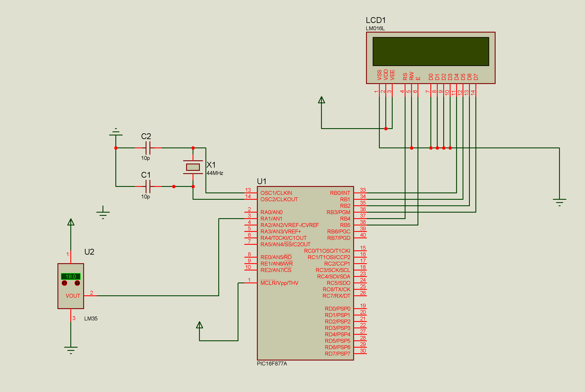Click the wire junction dot at LCD VDD line
Screen dimensions: 585x392
(386, 129)
